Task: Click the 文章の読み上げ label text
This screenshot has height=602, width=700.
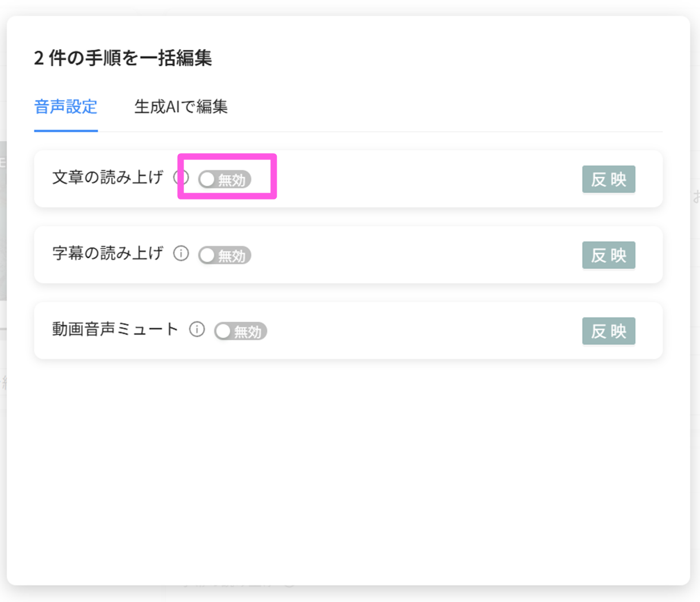Action: click(x=108, y=178)
